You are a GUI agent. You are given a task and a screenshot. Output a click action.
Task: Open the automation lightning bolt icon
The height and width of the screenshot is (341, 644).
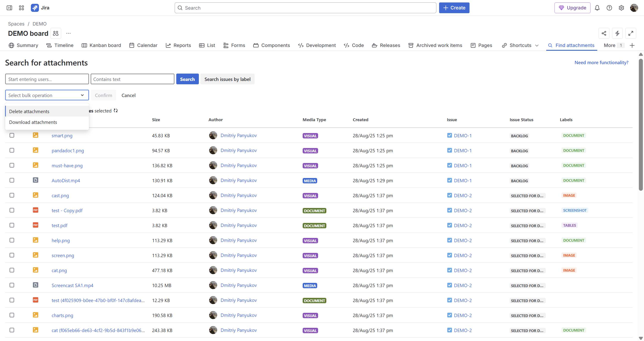pos(617,33)
